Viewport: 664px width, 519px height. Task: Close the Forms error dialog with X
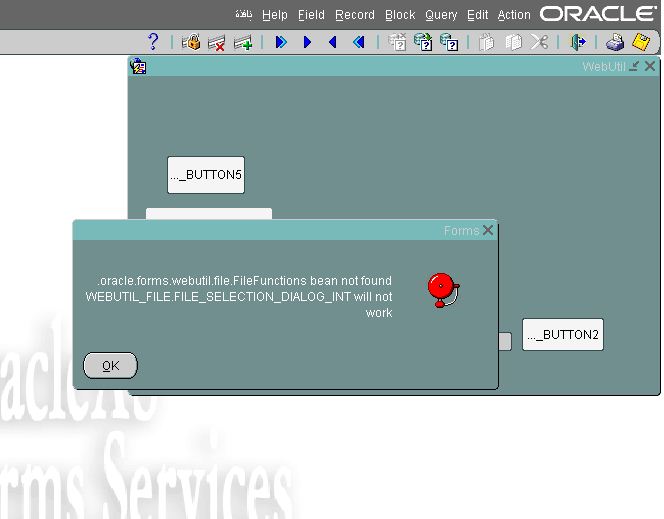tap(488, 230)
